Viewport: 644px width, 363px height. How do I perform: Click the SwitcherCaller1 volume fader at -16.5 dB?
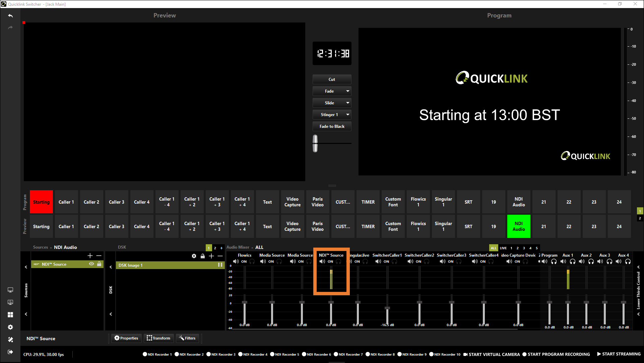point(387,308)
